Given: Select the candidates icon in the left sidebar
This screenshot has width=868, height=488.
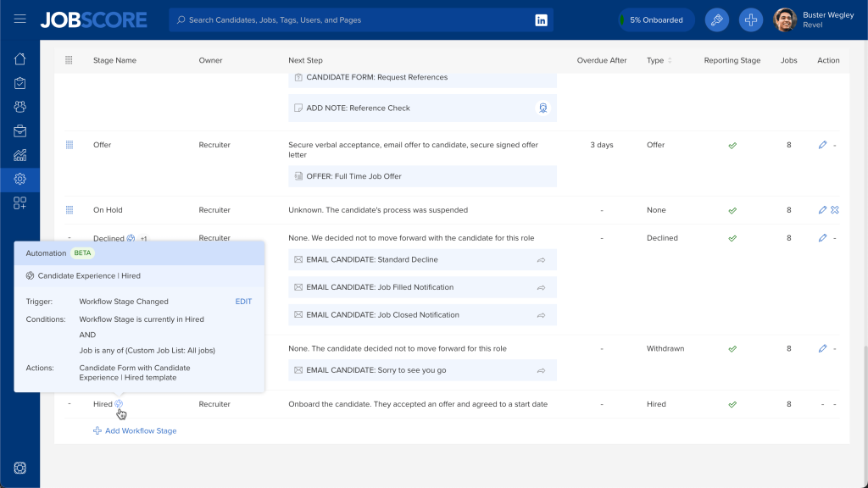Looking at the screenshot, I should (x=19, y=106).
